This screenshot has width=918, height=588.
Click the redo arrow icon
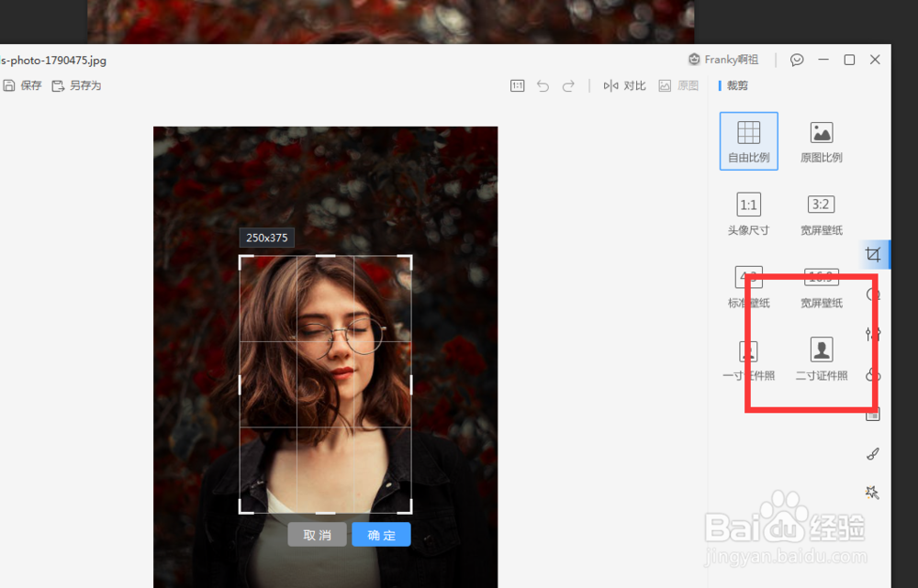[x=568, y=86]
